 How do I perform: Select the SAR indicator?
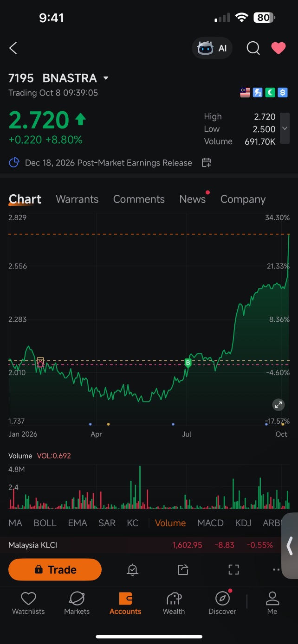click(x=107, y=523)
